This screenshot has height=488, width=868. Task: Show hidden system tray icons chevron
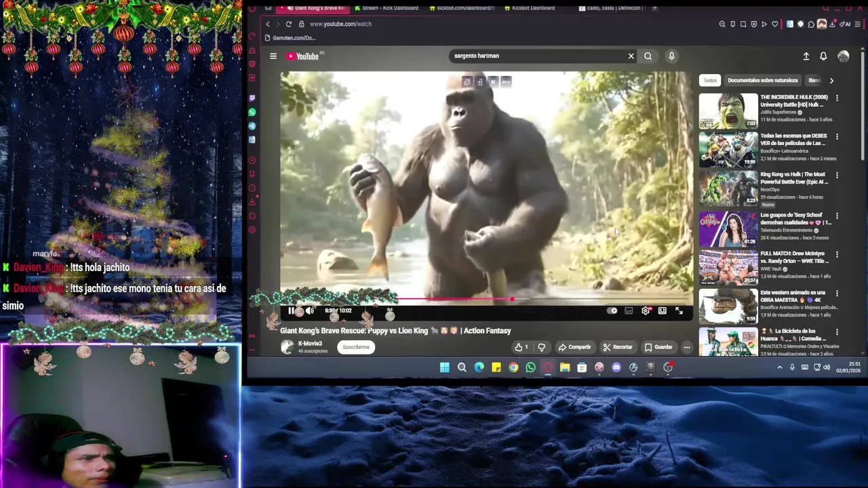pyautogui.click(x=779, y=367)
